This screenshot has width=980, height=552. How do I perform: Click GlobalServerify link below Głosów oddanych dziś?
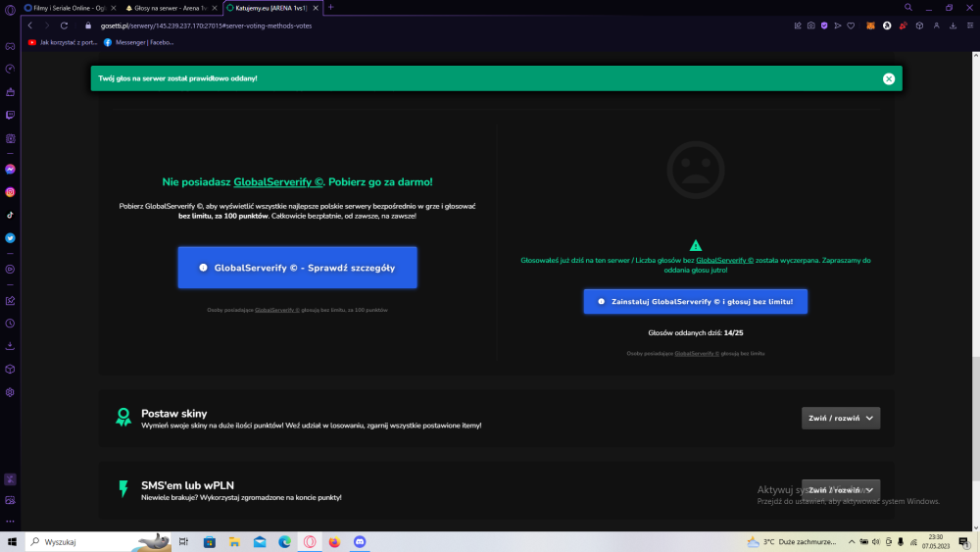click(x=696, y=354)
